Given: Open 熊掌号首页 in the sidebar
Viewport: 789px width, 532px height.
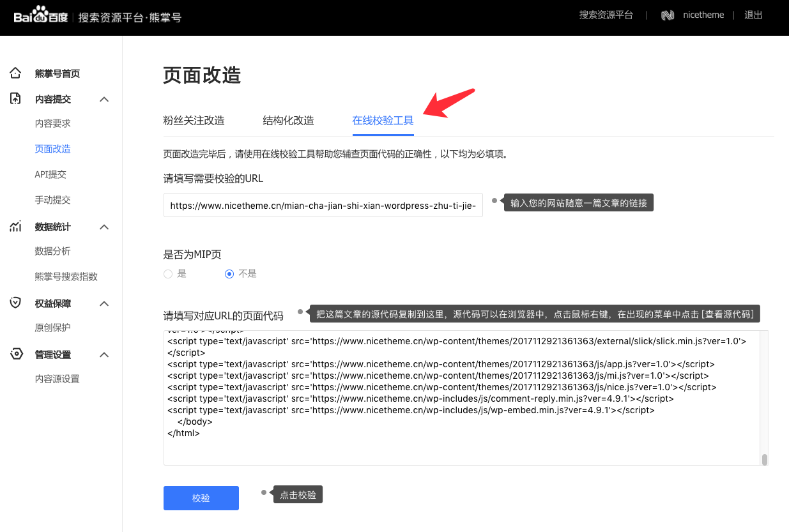Looking at the screenshot, I should [x=57, y=73].
